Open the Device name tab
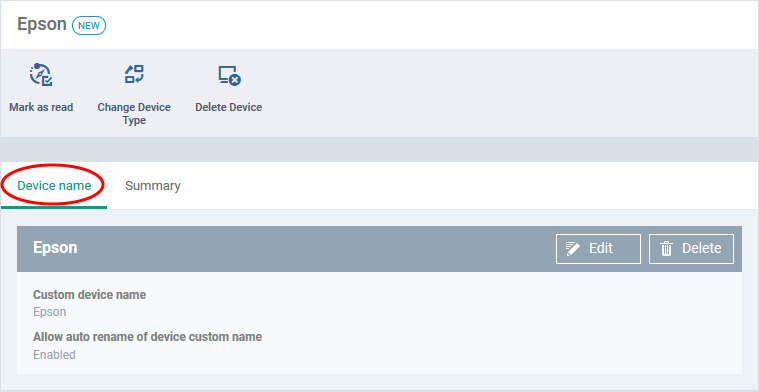 click(54, 186)
